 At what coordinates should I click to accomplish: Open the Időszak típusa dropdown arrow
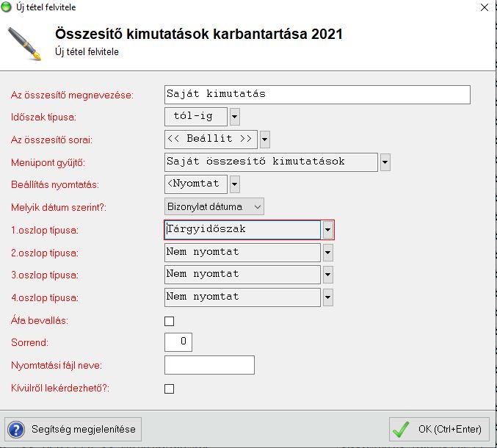(234, 116)
